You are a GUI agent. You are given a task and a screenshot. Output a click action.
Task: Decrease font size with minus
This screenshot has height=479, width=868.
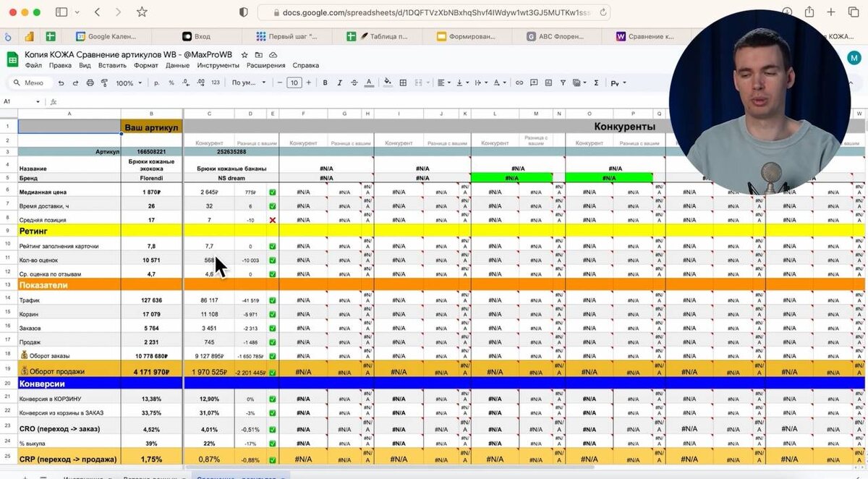coord(279,83)
